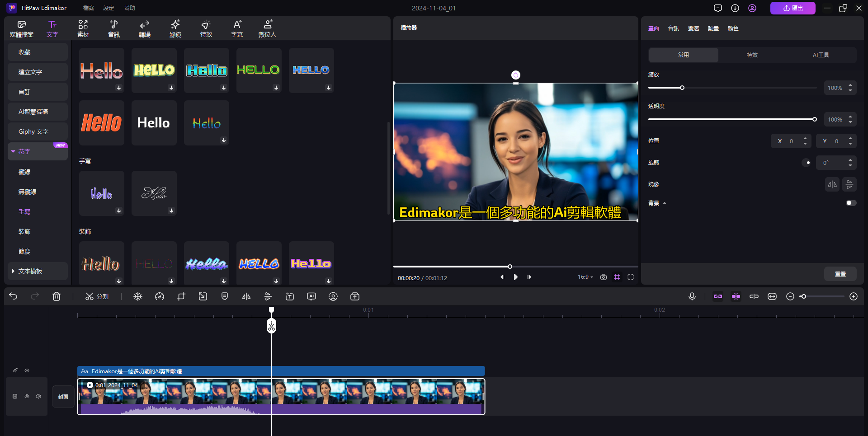This screenshot has height=436, width=868.
Task: Toggle the grid overlay in the player
Action: (x=617, y=277)
